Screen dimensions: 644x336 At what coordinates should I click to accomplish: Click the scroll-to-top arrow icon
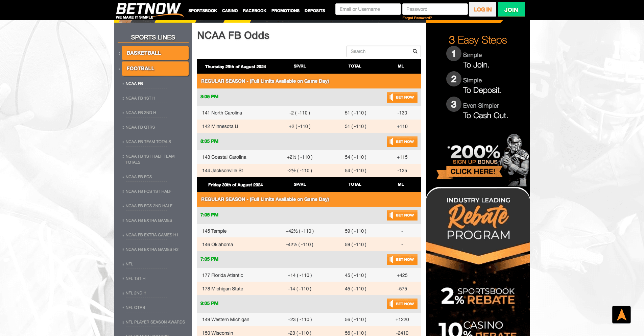pyautogui.click(x=621, y=315)
